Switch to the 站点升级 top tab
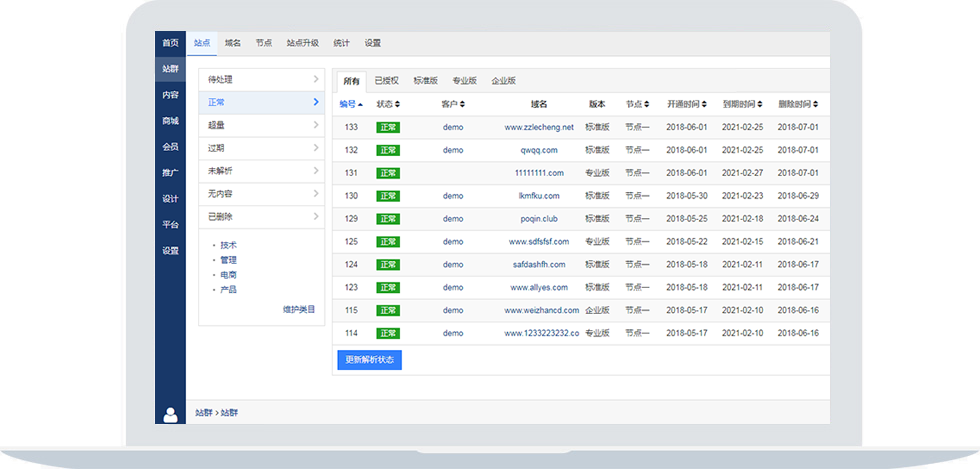Image resolution: width=980 pixels, height=469 pixels. coord(302,43)
